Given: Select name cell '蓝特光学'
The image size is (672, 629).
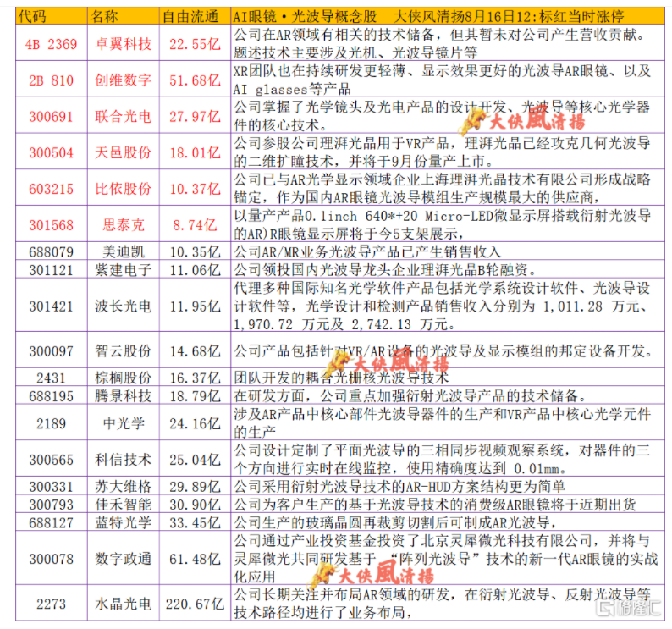Looking at the screenshot, I should (x=124, y=521).
